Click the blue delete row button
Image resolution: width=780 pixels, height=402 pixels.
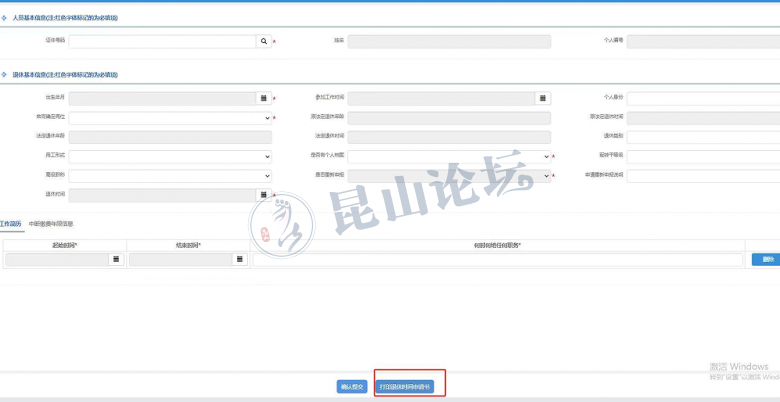(x=765, y=259)
